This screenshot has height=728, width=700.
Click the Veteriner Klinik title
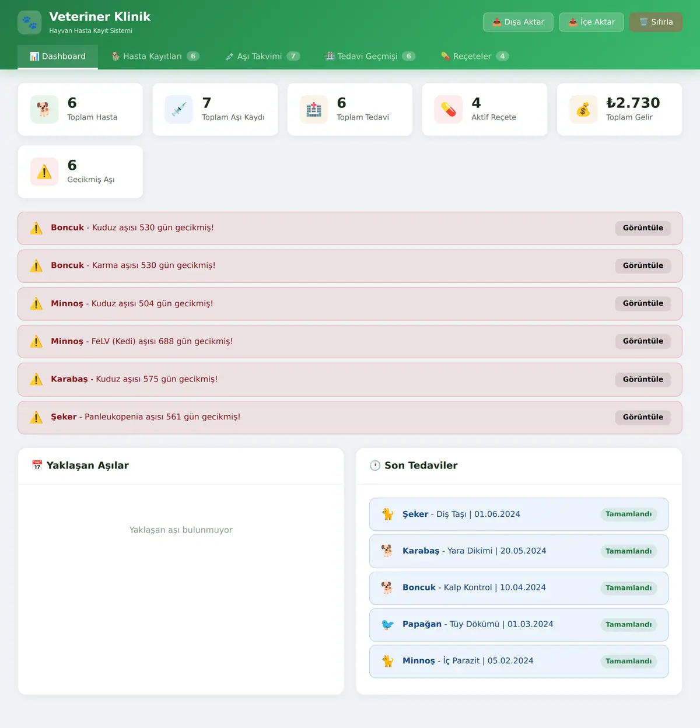(x=100, y=17)
